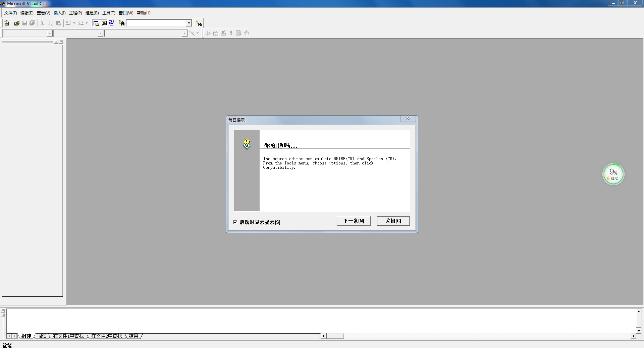Click the tip text mentioning BRIEF and Epsilon
The width and height of the screenshot is (644, 348).
click(x=329, y=163)
